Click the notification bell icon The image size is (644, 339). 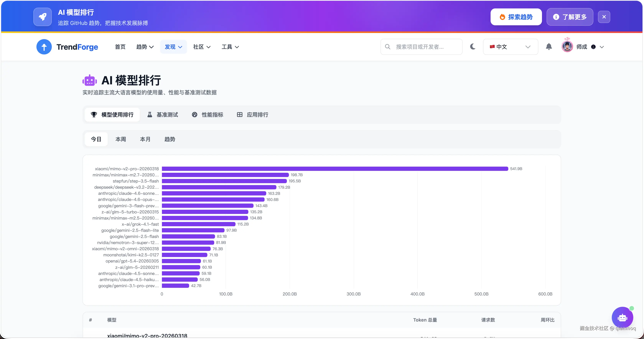coord(549,47)
